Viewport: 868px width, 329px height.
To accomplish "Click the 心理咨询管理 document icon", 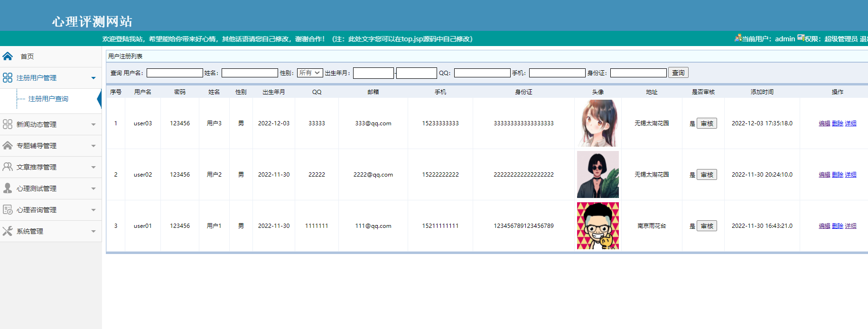I will [x=8, y=210].
